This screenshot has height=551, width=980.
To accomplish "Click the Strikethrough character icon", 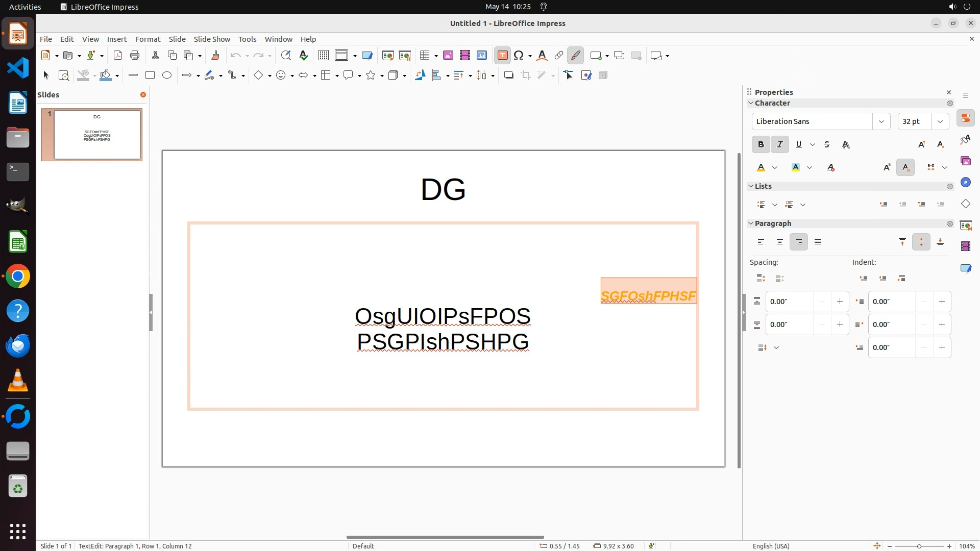I will pyautogui.click(x=827, y=145).
